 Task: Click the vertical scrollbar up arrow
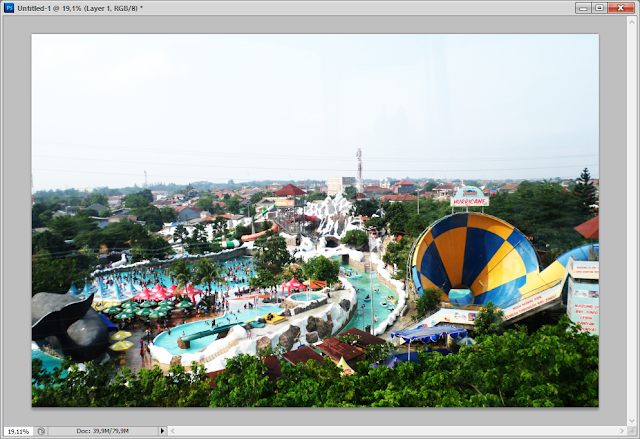pos(632,20)
